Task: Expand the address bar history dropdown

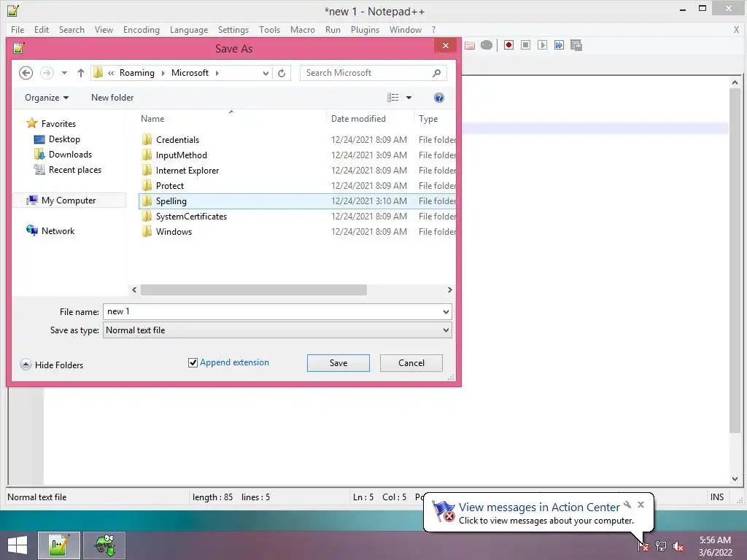Action: [266, 73]
